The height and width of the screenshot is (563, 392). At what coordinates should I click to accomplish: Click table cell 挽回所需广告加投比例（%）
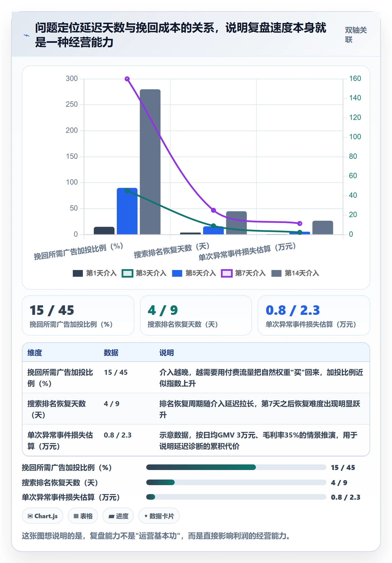(60, 378)
